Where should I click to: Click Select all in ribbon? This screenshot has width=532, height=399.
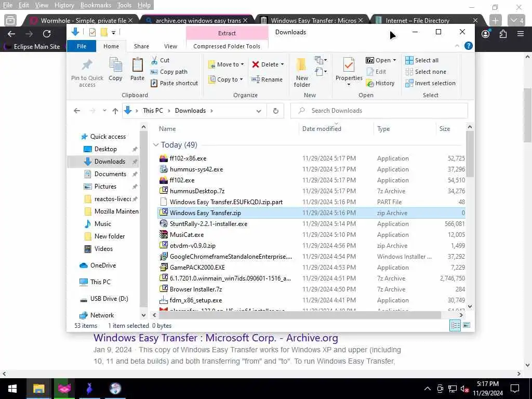tap(422, 60)
